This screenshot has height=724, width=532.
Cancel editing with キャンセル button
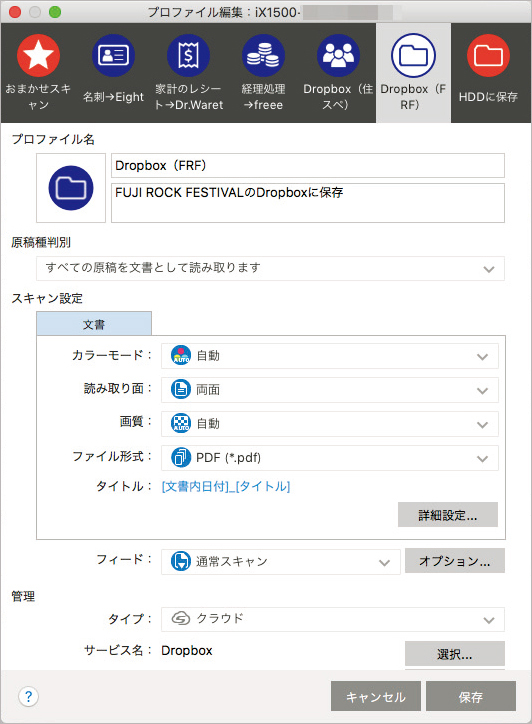[x=376, y=696]
